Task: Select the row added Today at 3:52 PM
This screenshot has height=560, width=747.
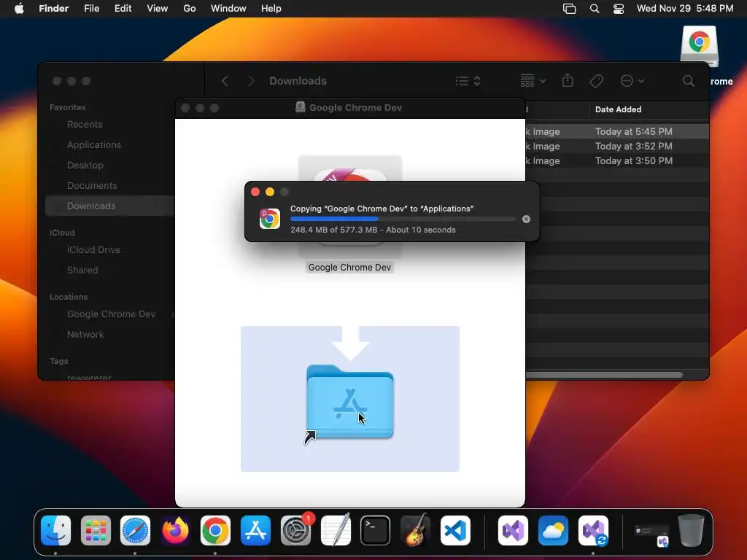Action: tap(617, 146)
